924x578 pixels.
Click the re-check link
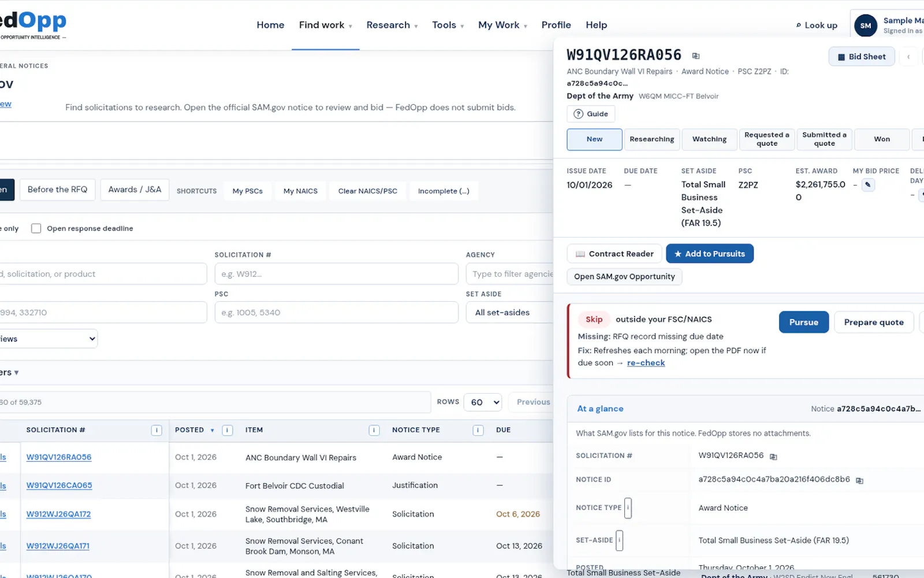[x=646, y=363]
